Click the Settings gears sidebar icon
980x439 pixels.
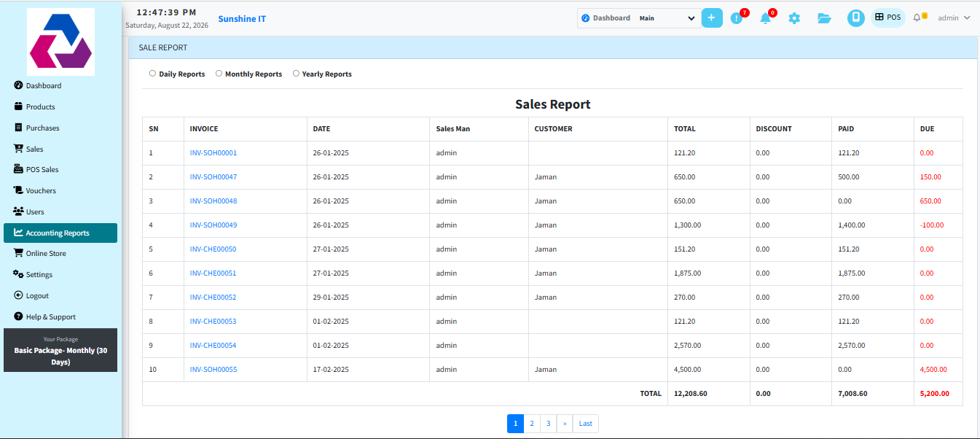tap(19, 274)
